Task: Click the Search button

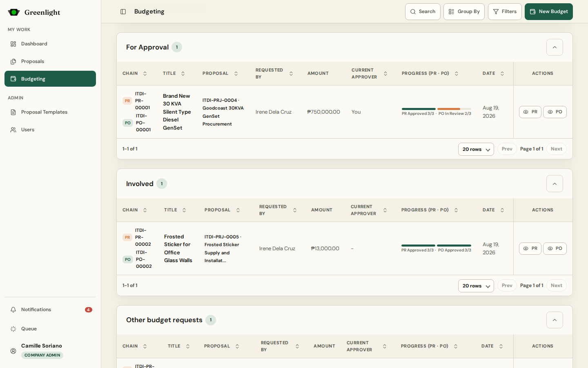Action: tap(423, 12)
